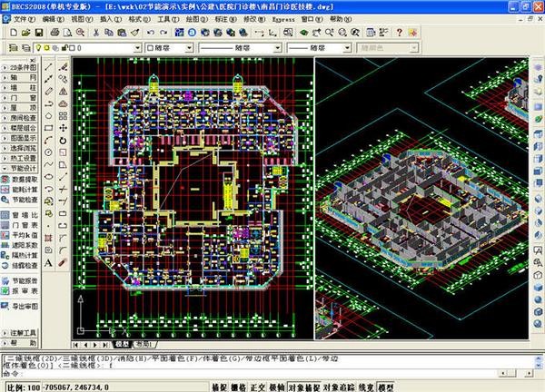
Task: Toggle 极轴 polar tracking
Action: pyautogui.click(x=277, y=387)
